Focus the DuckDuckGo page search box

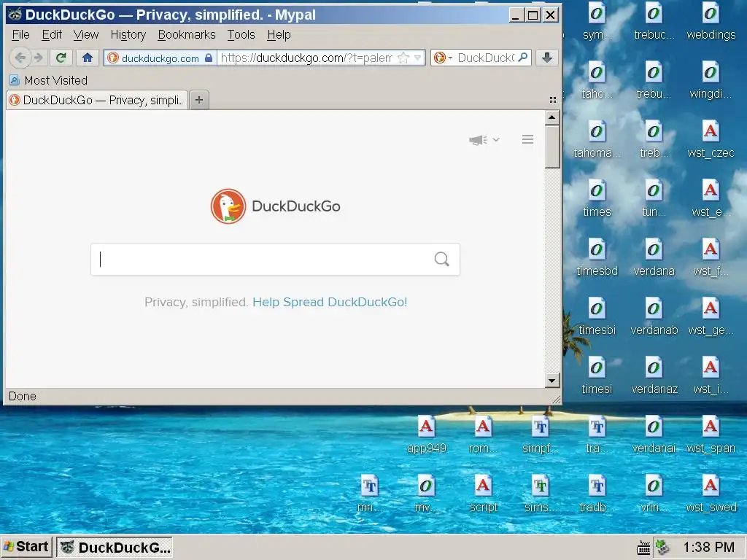point(275,259)
